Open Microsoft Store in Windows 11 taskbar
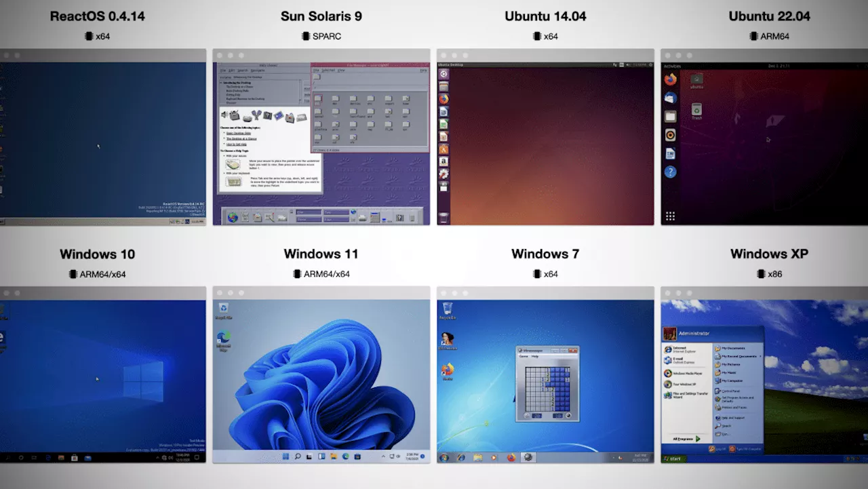This screenshot has height=489, width=868. tap(357, 456)
